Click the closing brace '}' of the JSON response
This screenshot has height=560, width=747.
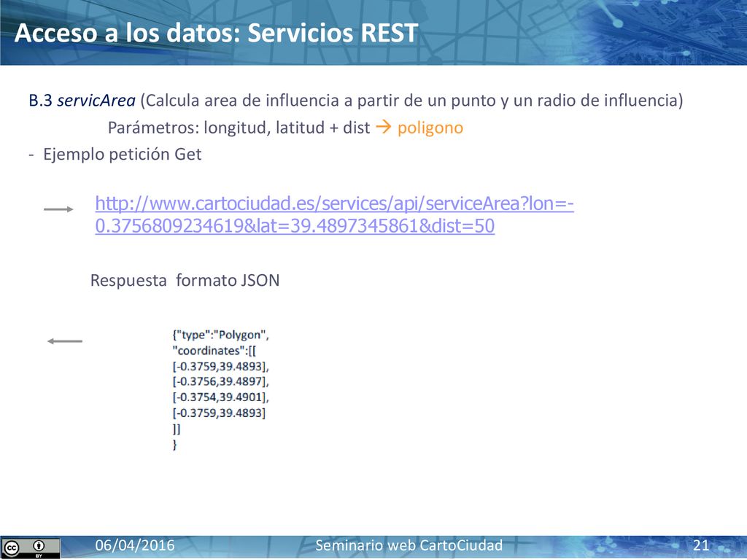(x=174, y=444)
